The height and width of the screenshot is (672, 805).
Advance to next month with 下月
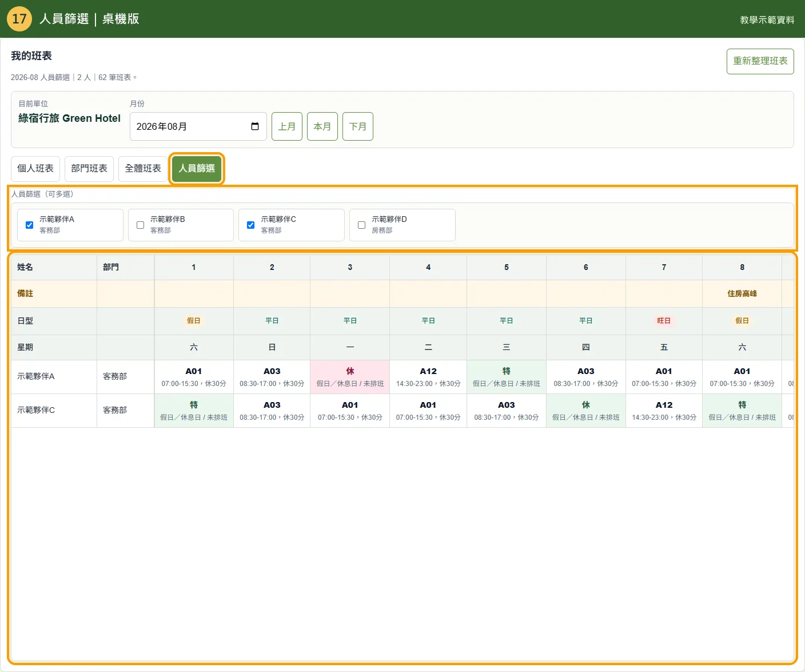(x=358, y=126)
